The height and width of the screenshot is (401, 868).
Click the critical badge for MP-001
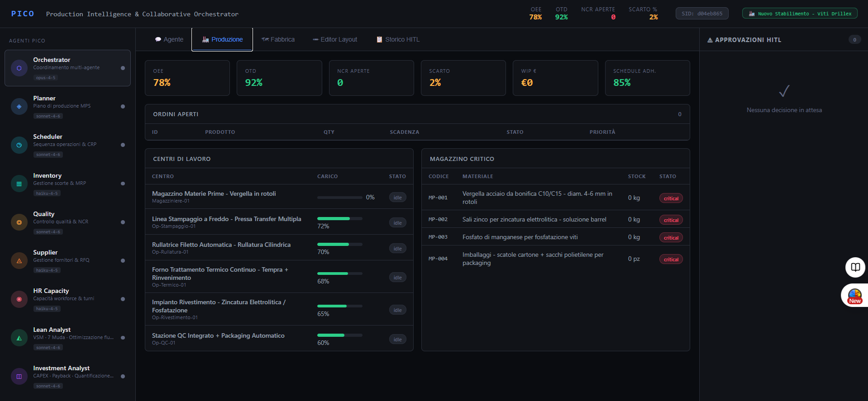[671, 198]
